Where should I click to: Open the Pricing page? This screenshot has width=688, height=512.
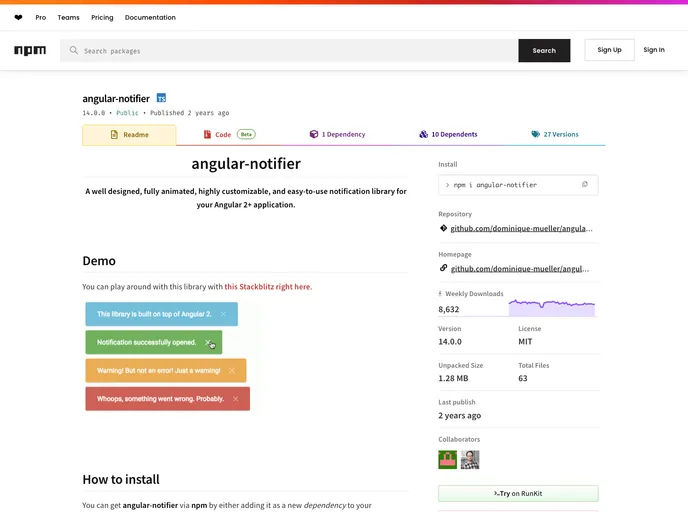pos(102,18)
